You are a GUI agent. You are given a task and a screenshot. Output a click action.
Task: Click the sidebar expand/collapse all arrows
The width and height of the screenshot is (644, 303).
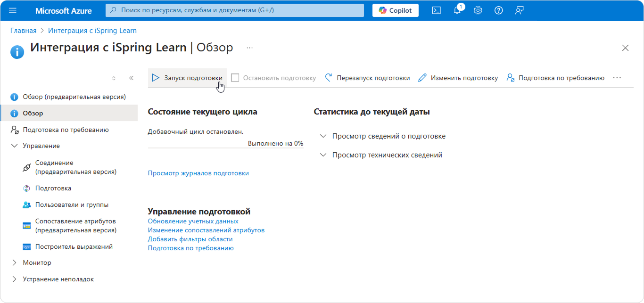114,78
